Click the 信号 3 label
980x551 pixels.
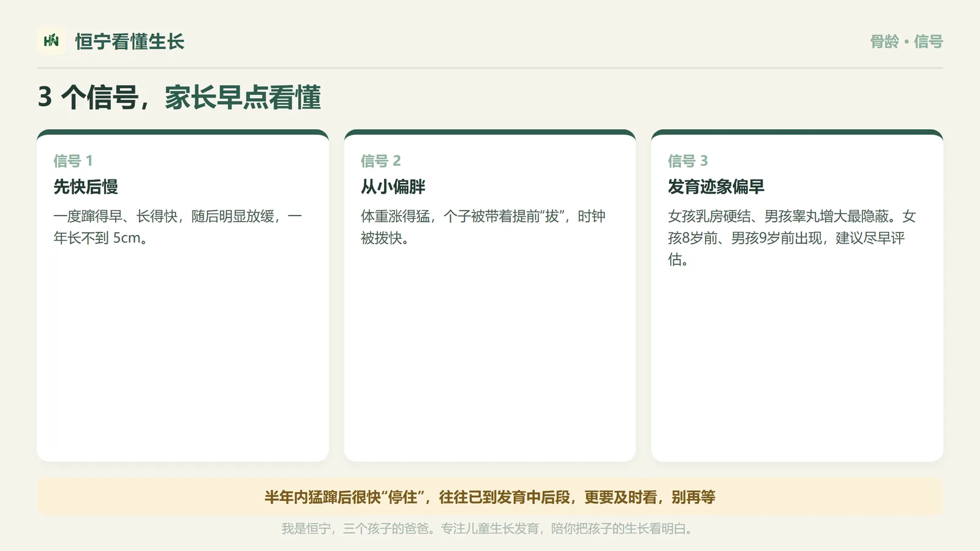[688, 161]
